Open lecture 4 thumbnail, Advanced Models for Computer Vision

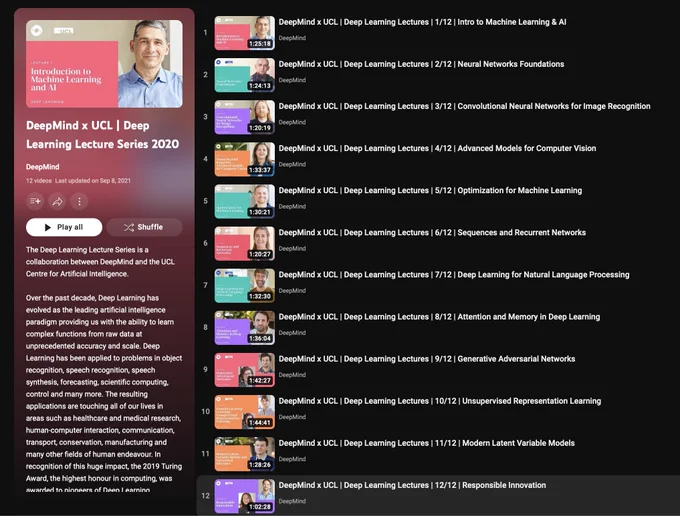(x=245, y=159)
